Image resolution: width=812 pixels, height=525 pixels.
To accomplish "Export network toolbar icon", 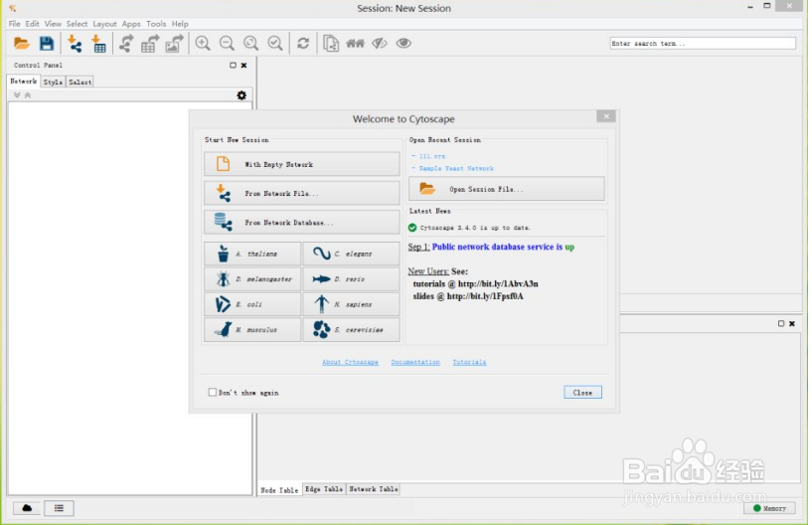I will point(126,44).
